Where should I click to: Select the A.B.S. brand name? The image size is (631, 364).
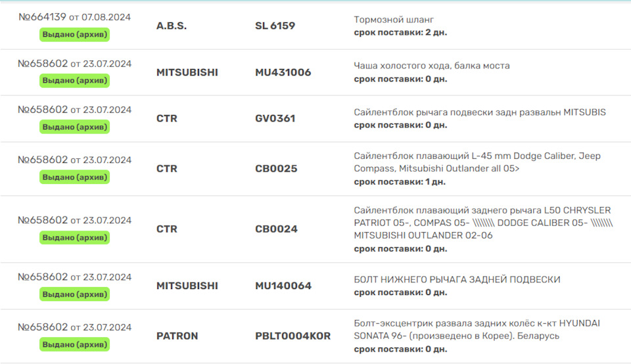tap(172, 26)
